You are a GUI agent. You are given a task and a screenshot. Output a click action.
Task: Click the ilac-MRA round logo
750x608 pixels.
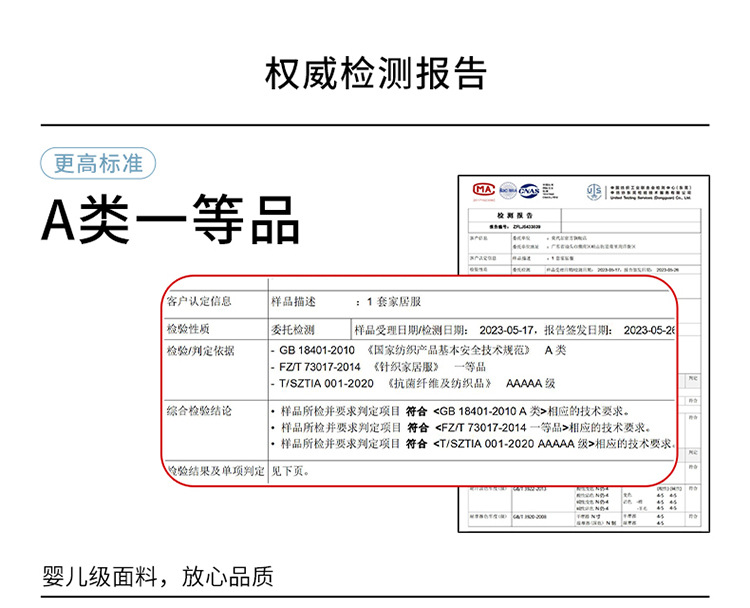[x=508, y=190]
